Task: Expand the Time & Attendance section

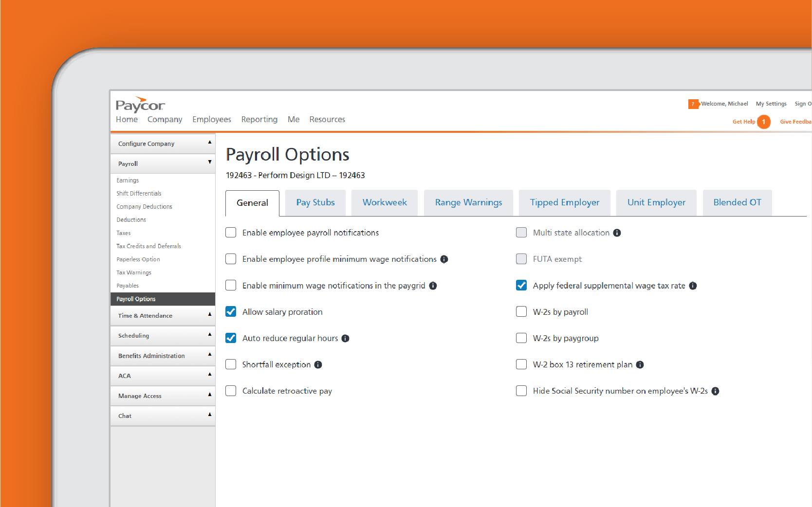Action: pyautogui.click(x=163, y=315)
